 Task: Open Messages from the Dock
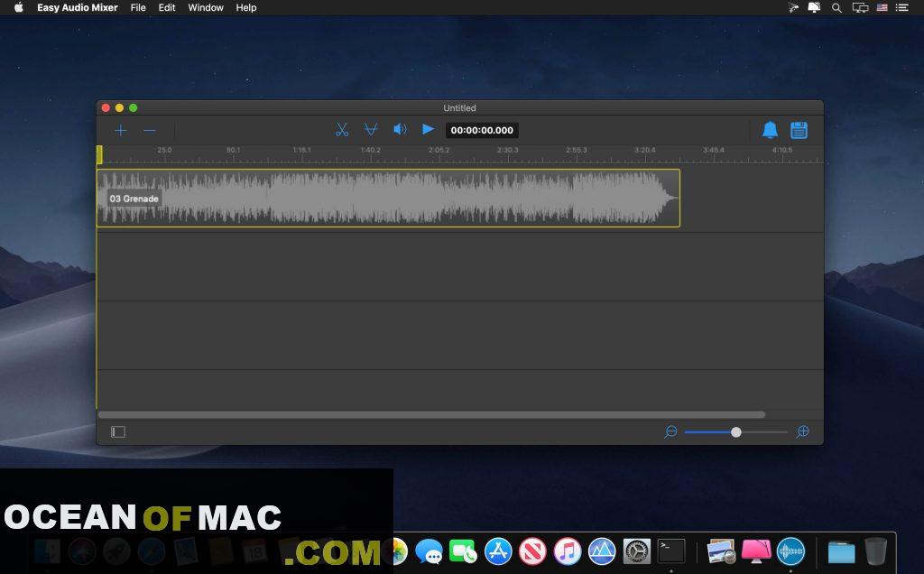click(x=429, y=552)
